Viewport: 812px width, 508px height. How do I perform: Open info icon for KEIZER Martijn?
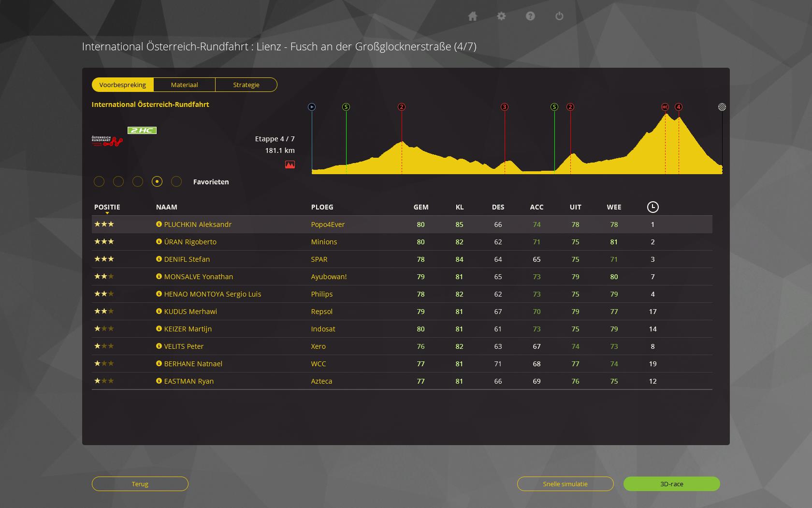[x=159, y=329]
